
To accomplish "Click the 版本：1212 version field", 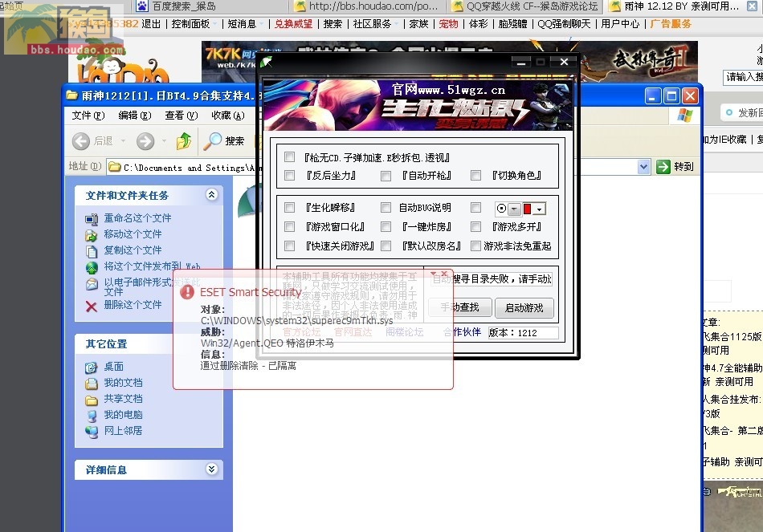I will click(x=524, y=333).
